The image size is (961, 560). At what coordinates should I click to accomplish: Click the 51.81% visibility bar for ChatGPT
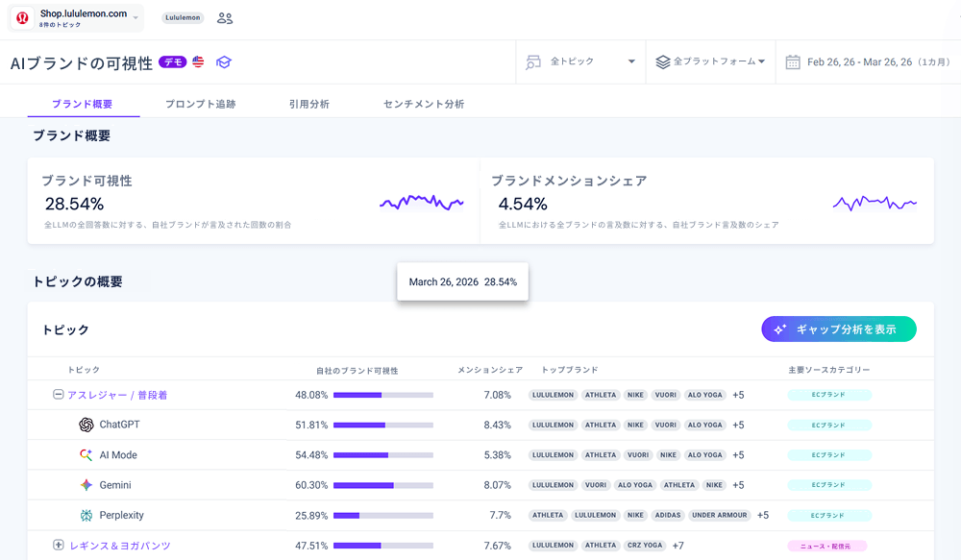[x=383, y=426]
